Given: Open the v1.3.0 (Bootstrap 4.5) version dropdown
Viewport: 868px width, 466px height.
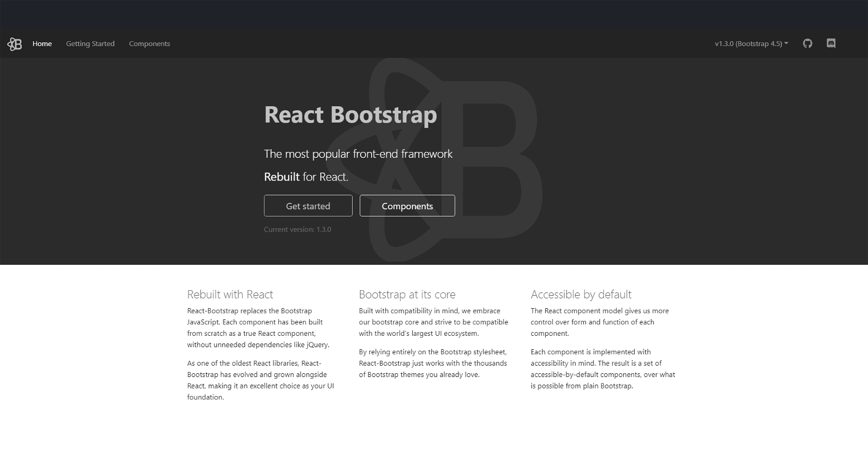Looking at the screenshot, I should [751, 43].
